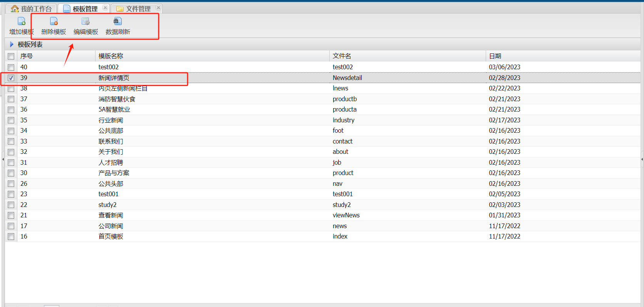
Task: Click the folder icon on 文件管理 tab
Action: [120, 9]
